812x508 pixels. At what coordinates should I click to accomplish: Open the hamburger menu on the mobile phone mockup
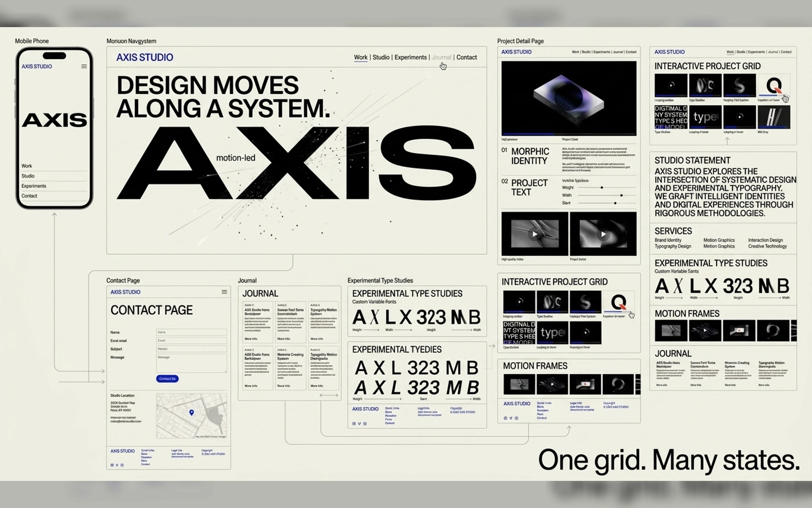pos(84,66)
